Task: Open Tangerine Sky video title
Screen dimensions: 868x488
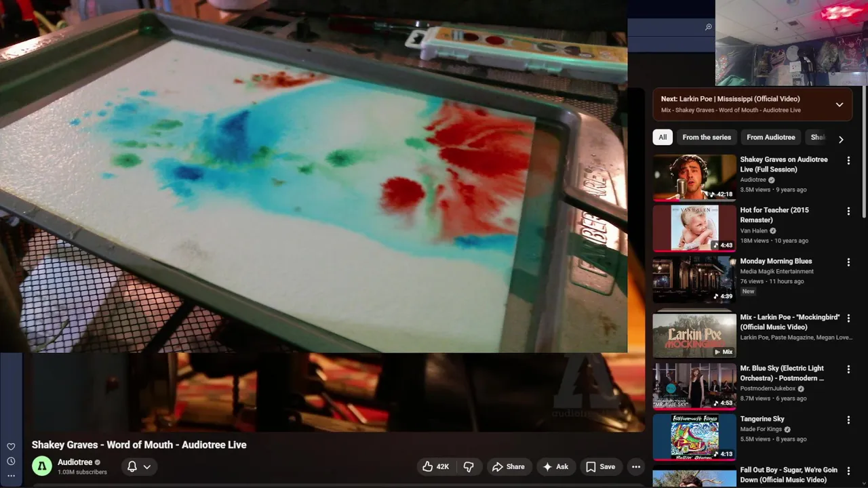Action: (x=762, y=419)
